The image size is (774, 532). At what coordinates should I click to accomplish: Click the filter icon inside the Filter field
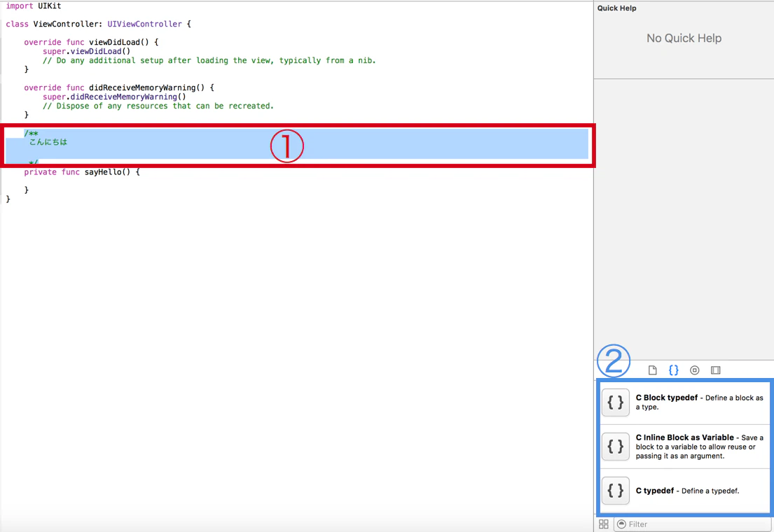click(x=621, y=524)
